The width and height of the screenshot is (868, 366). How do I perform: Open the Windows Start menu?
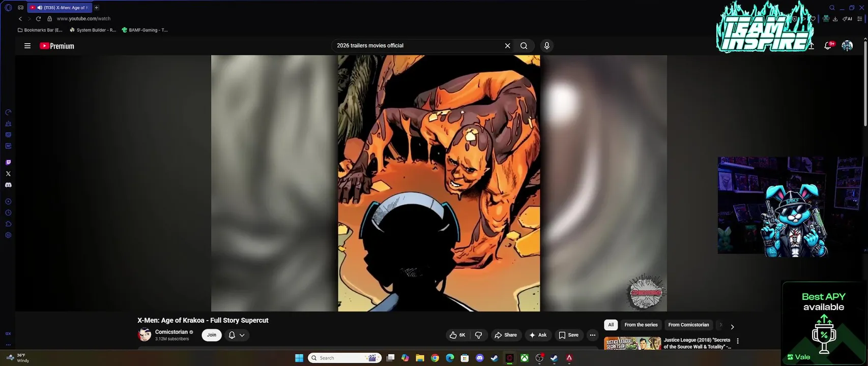(x=299, y=358)
